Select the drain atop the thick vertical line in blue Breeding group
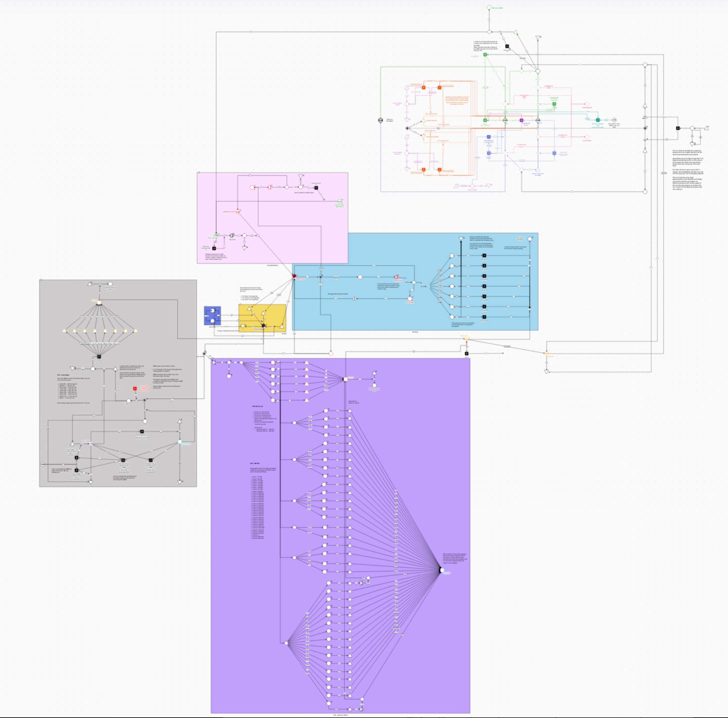The image size is (728, 718). pyautogui.click(x=461, y=239)
